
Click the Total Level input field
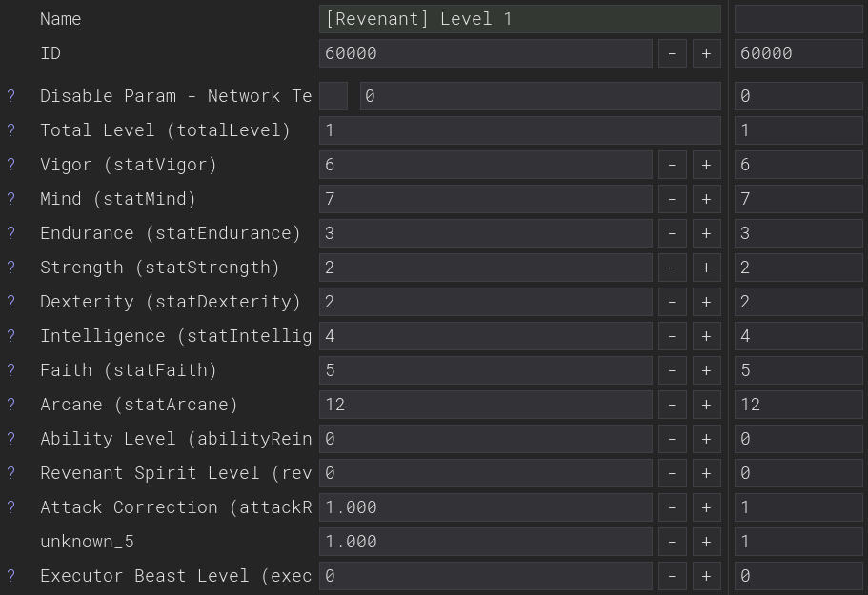pos(520,130)
